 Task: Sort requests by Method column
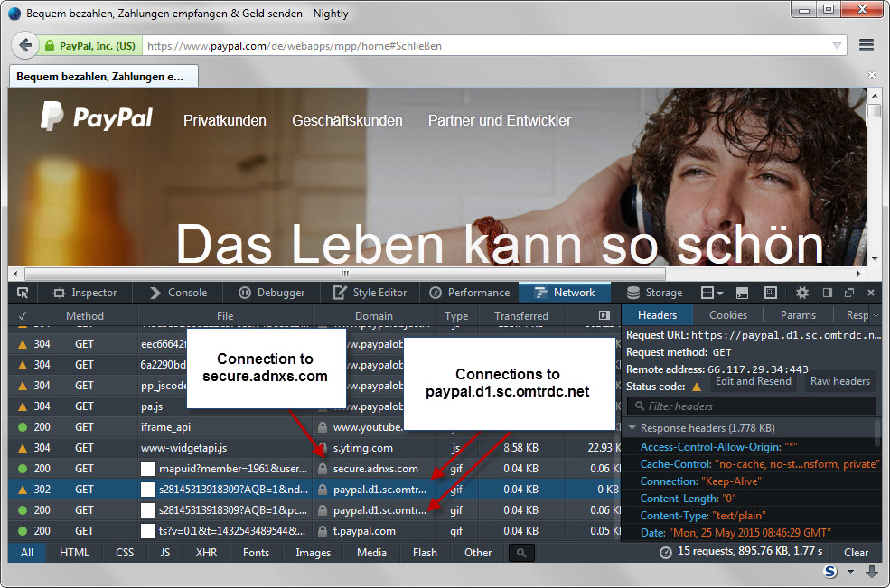click(x=85, y=316)
